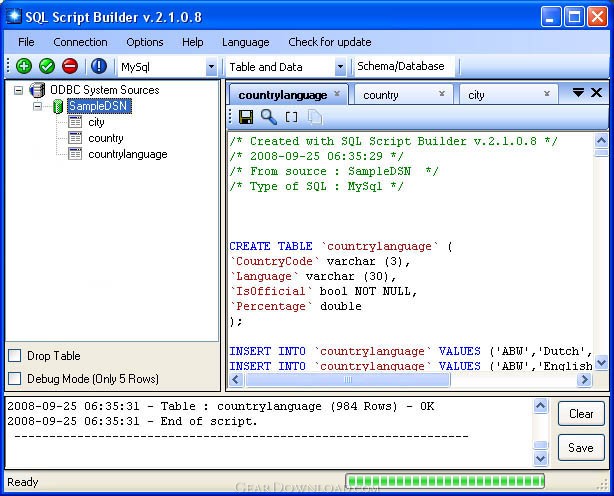The width and height of the screenshot is (614, 496).
Task: Click the script horizontal scrollbar thumb
Action: (x=348, y=380)
